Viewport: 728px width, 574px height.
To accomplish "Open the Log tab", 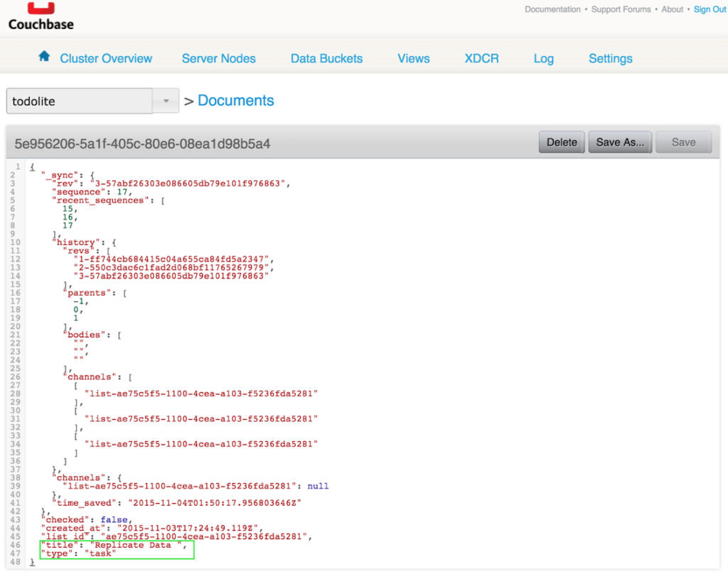I will 543,59.
